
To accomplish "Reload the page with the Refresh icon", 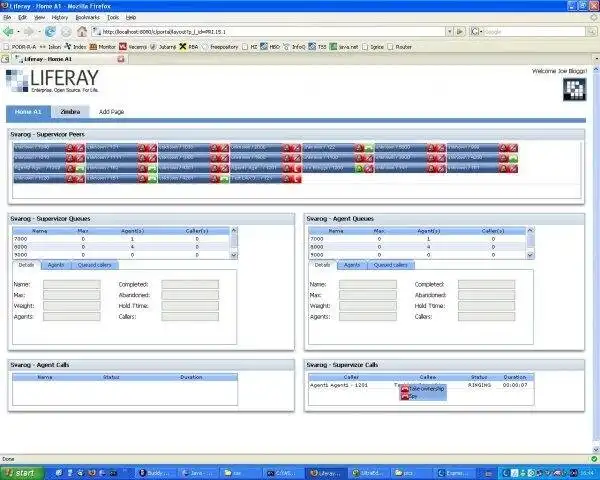I will (x=50, y=32).
